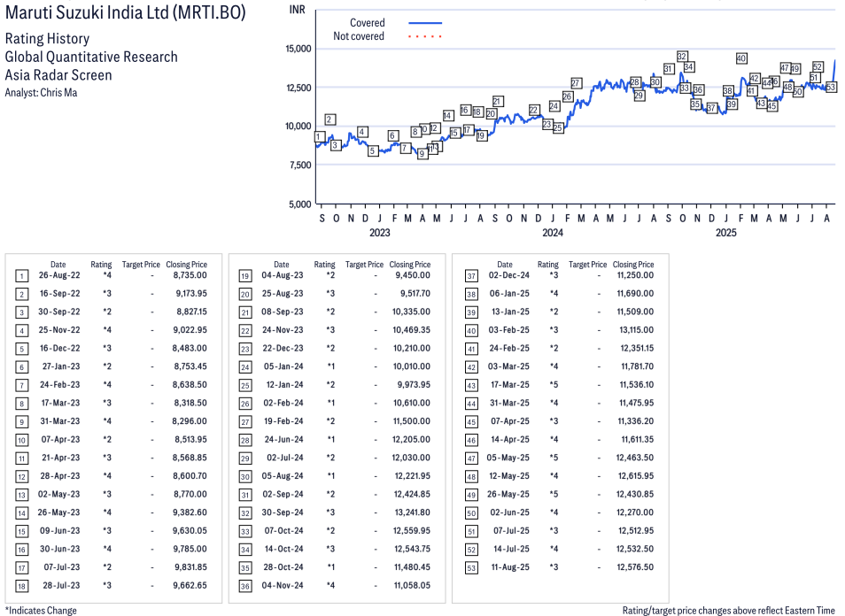The width and height of the screenshot is (845, 616).
Task: Click closing price 8,296.00
Action: tap(190, 421)
